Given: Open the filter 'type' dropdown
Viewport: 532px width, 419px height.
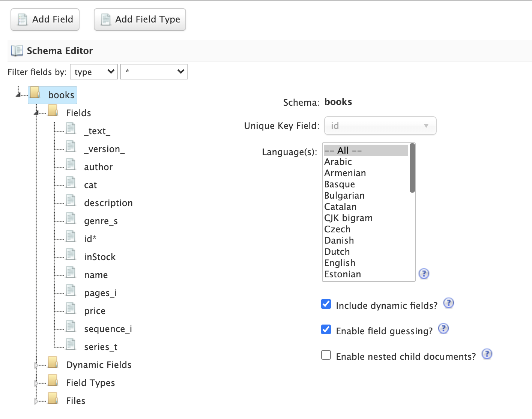Looking at the screenshot, I should (94, 72).
